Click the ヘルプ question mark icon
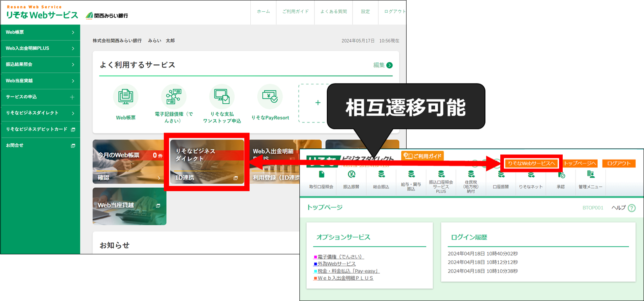 (632, 208)
